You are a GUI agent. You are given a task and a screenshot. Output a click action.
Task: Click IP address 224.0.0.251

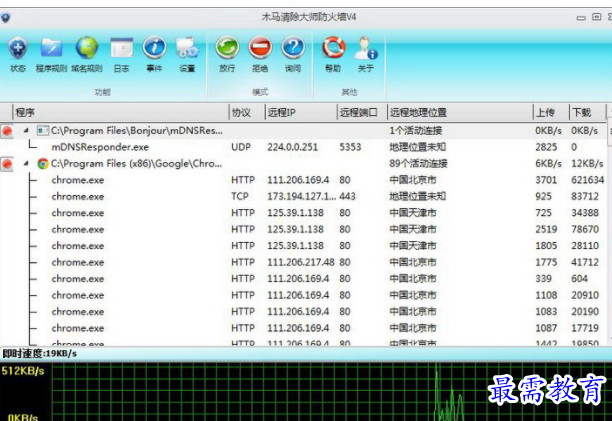pyautogui.click(x=292, y=147)
